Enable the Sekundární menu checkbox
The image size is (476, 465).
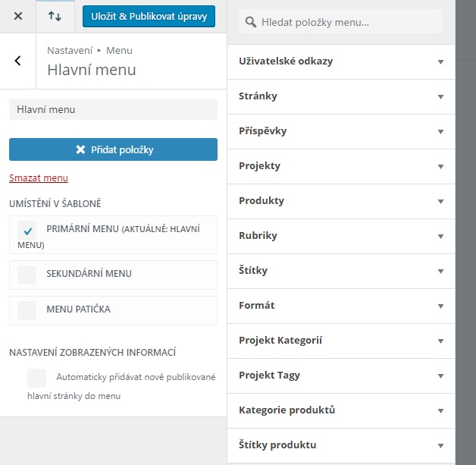click(x=27, y=275)
